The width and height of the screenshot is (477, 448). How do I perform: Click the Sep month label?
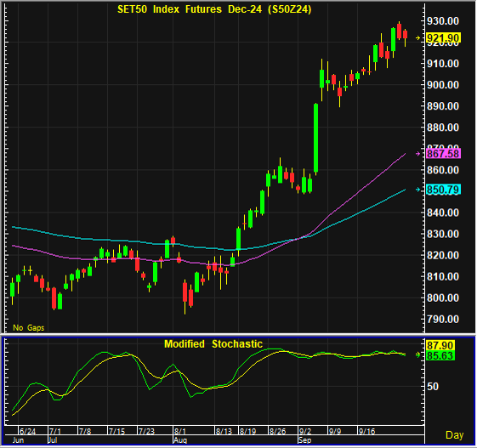point(304,440)
